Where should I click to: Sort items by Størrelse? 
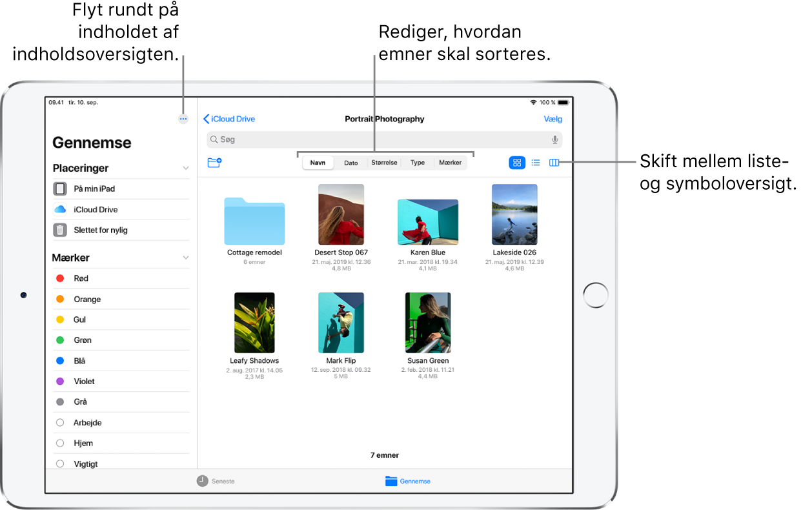385,163
